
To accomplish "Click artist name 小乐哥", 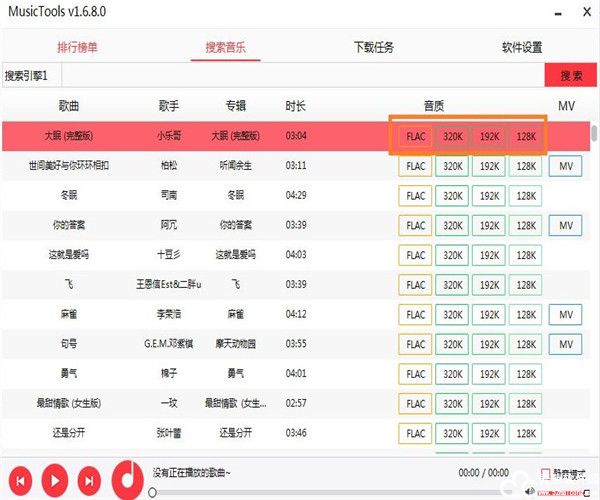I will 169,136.
